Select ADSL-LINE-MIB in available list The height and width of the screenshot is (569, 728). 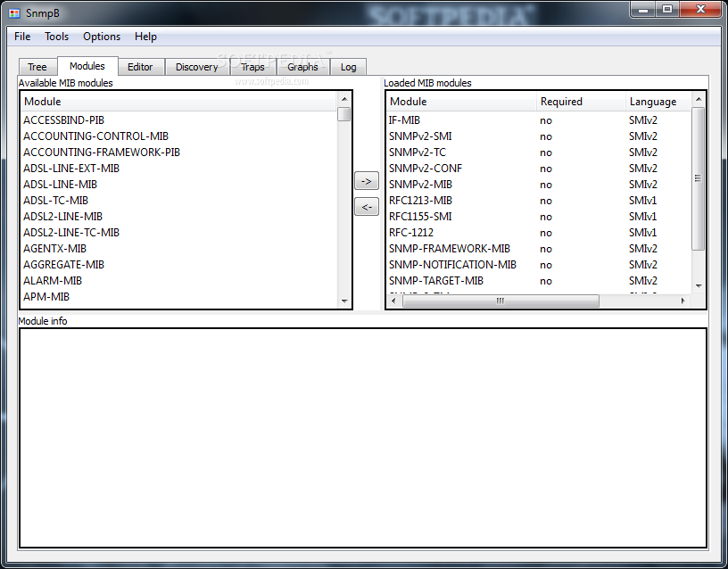click(60, 185)
